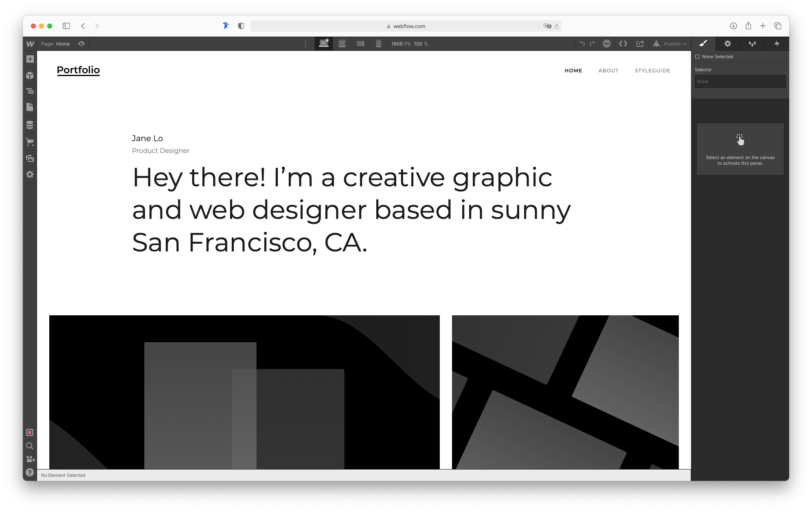812x511 pixels.
Task: Open the STYLEGUIDE page link
Action: coord(652,70)
